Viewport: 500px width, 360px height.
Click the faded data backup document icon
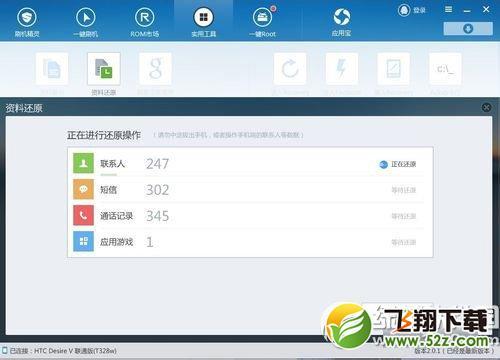click(52, 69)
